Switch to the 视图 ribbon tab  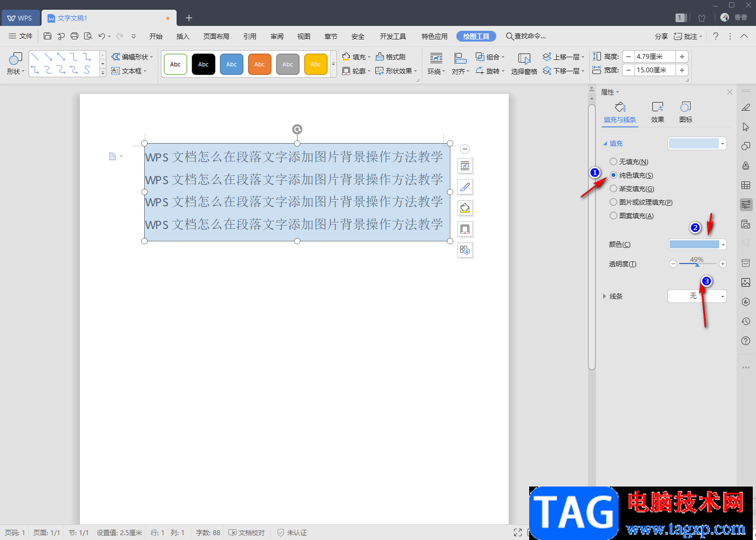coord(304,36)
